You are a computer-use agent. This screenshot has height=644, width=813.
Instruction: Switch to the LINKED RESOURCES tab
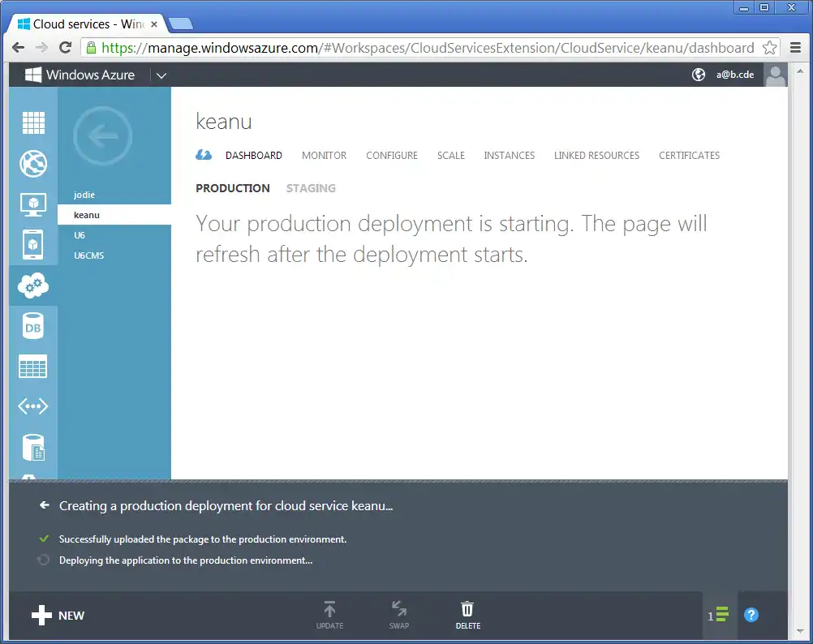596,156
